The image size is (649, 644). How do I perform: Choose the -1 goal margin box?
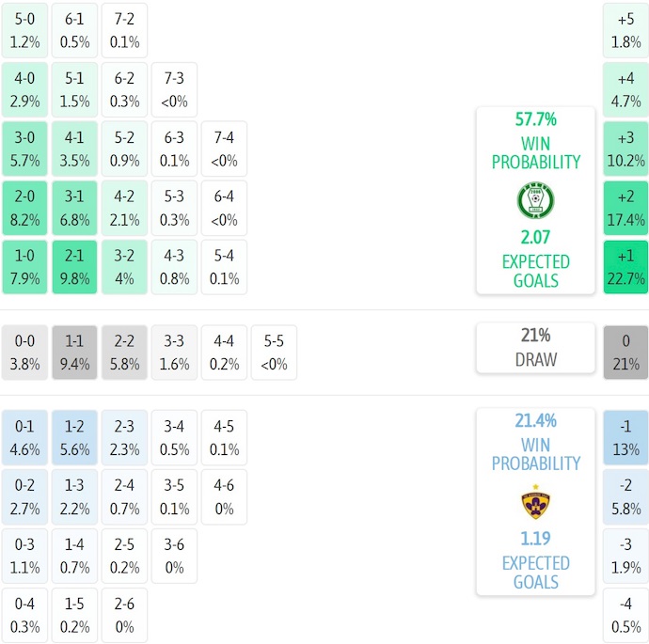coord(625,437)
